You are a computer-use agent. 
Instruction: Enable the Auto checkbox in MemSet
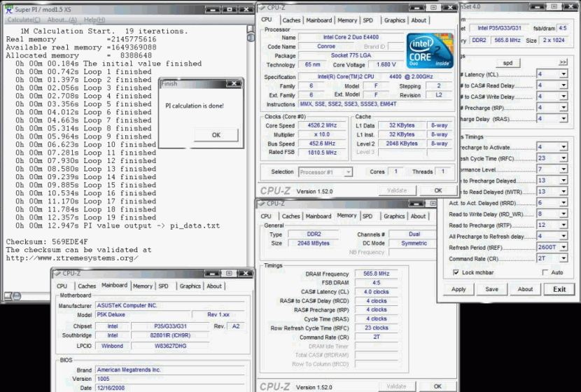click(545, 272)
